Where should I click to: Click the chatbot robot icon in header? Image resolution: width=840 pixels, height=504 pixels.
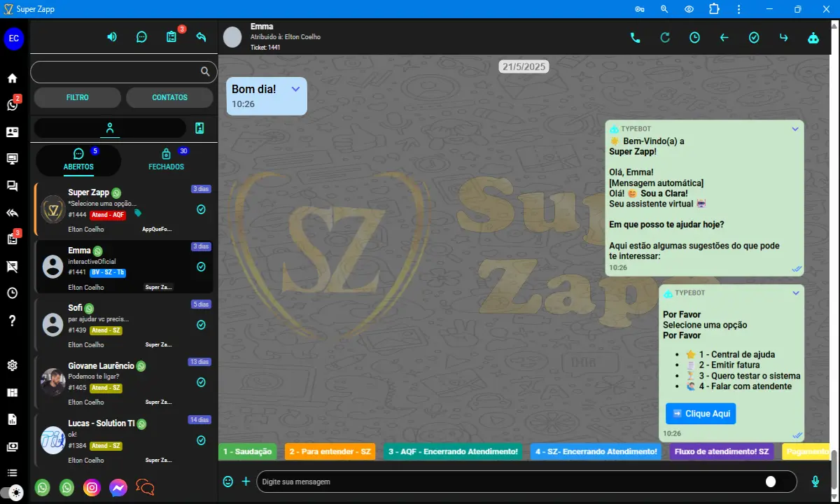click(813, 38)
